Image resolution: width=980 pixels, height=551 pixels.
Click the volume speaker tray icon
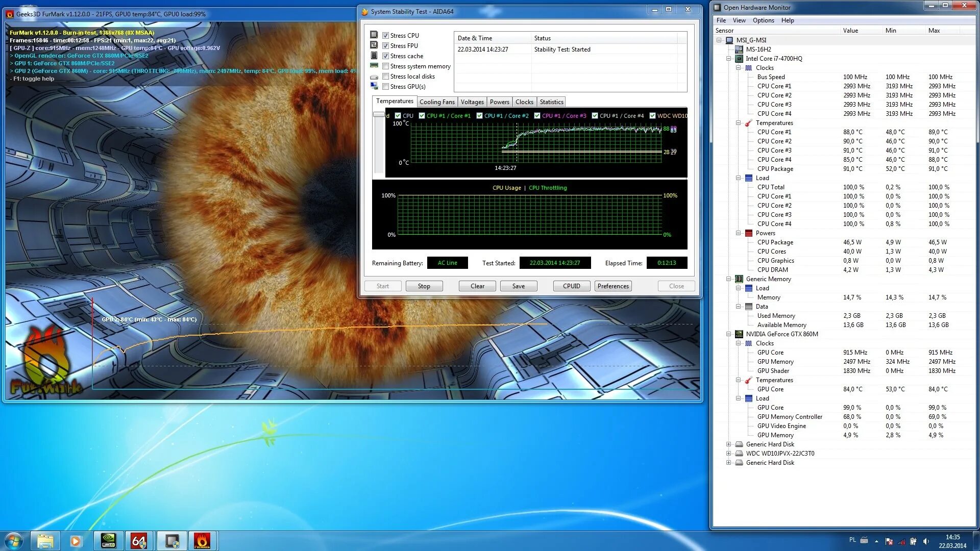[926, 541]
